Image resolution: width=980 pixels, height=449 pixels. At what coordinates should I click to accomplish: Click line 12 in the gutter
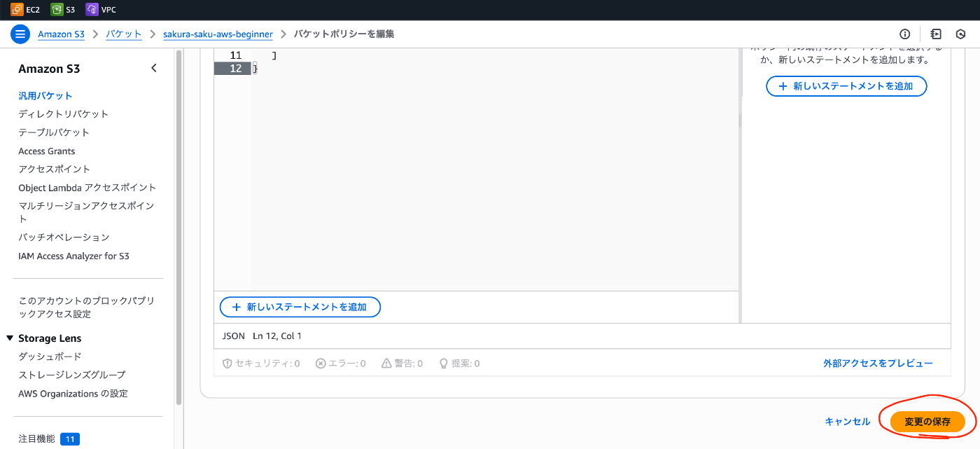(232, 69)
